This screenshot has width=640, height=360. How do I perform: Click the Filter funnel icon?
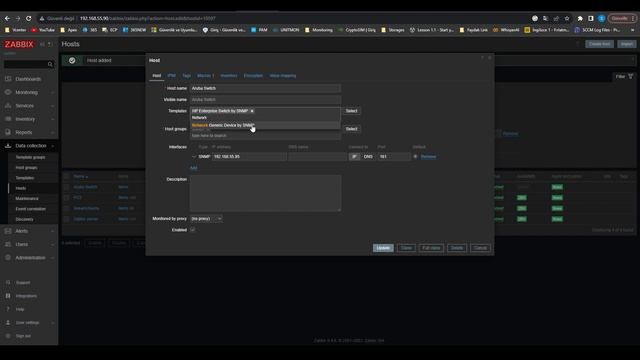click(x=631, y=76)
